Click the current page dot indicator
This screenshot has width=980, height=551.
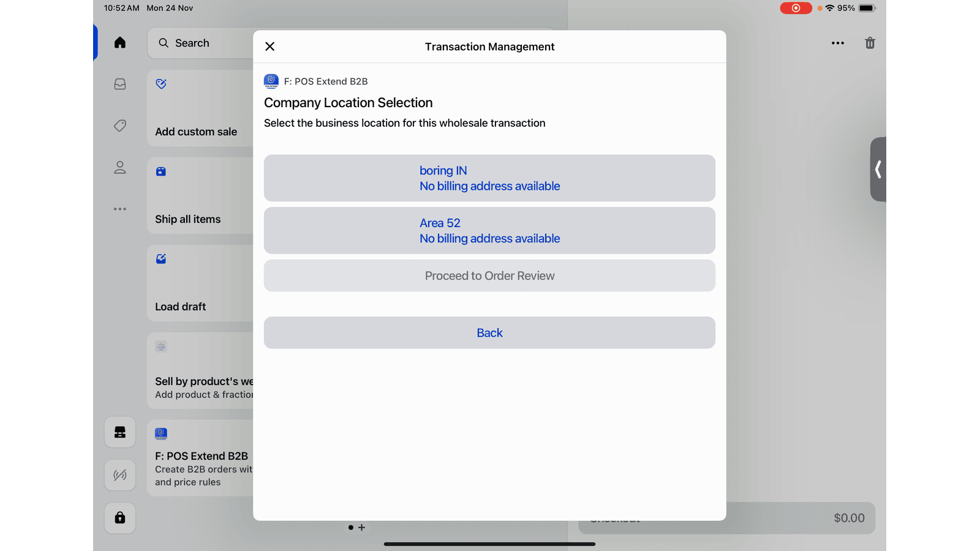click(x=350, y=527)
